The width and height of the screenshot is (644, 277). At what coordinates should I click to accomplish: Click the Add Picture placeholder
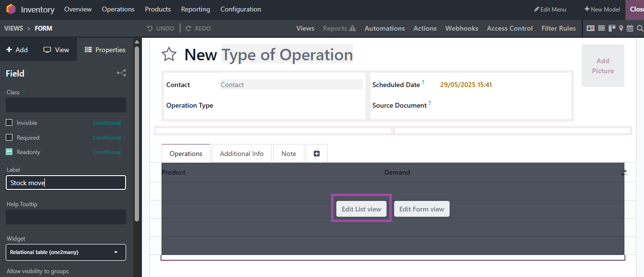point(603,66)
